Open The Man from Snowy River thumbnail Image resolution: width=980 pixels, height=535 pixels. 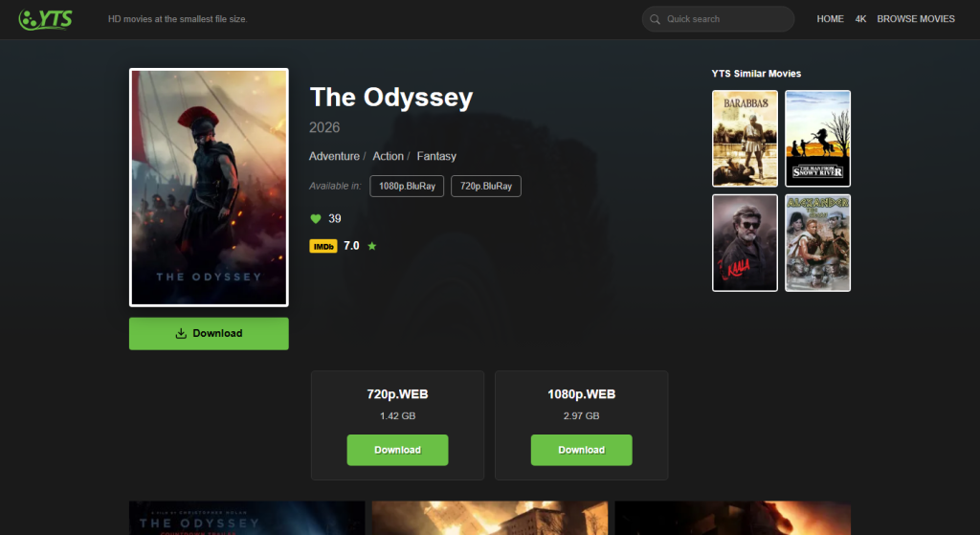point(817,138)
